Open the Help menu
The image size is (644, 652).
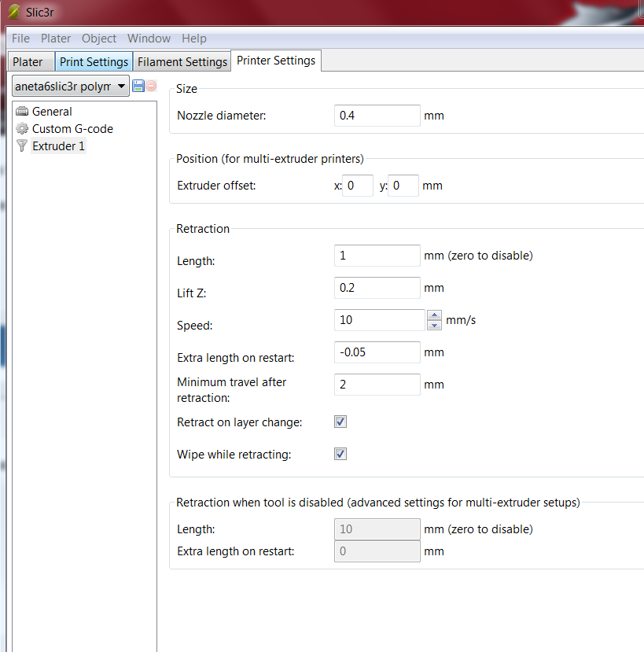[194, 39]
